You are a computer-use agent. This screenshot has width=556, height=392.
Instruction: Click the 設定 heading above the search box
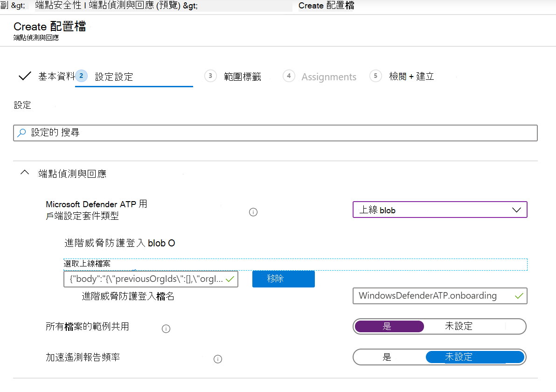pos(22,105)
